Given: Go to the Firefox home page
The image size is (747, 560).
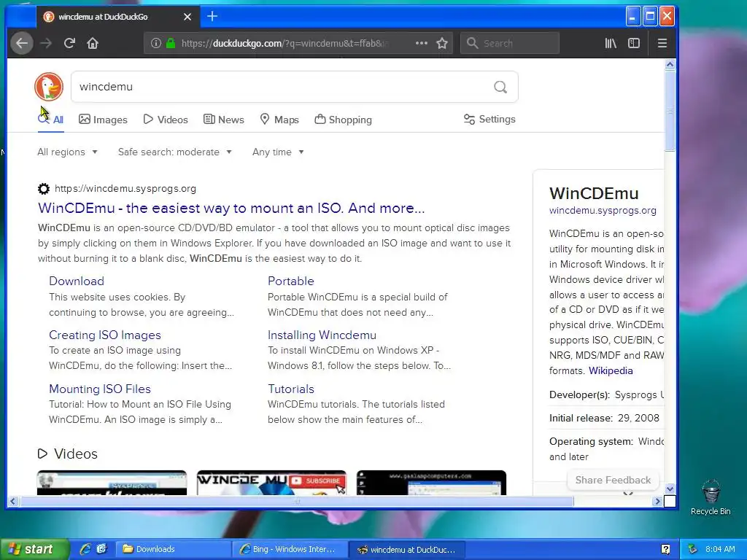Looking at the screenshot, I should pos(93,43).
